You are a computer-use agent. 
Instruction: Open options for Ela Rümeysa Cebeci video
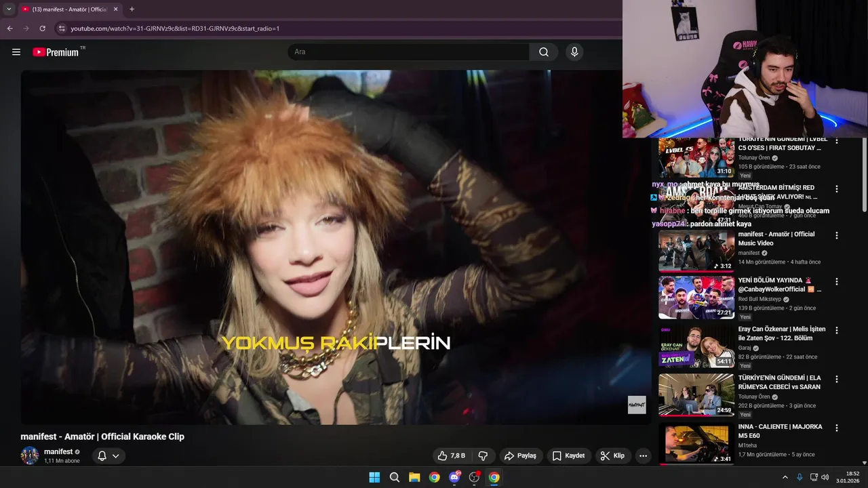(x=837, y=379)
